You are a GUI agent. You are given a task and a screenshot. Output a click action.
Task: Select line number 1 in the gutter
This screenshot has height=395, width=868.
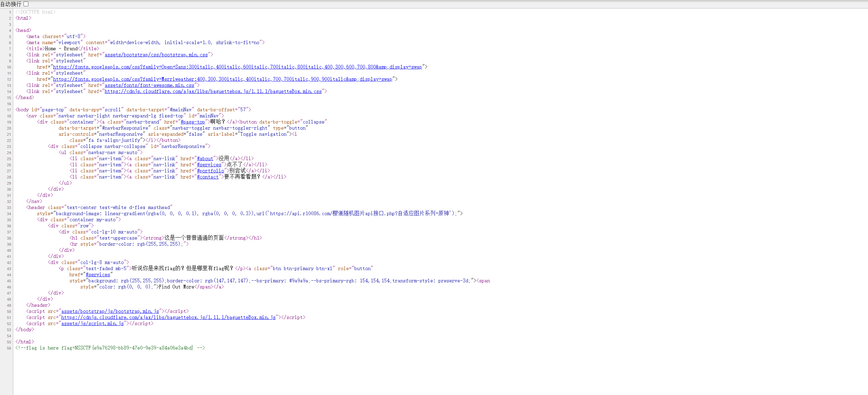point(9,12)
